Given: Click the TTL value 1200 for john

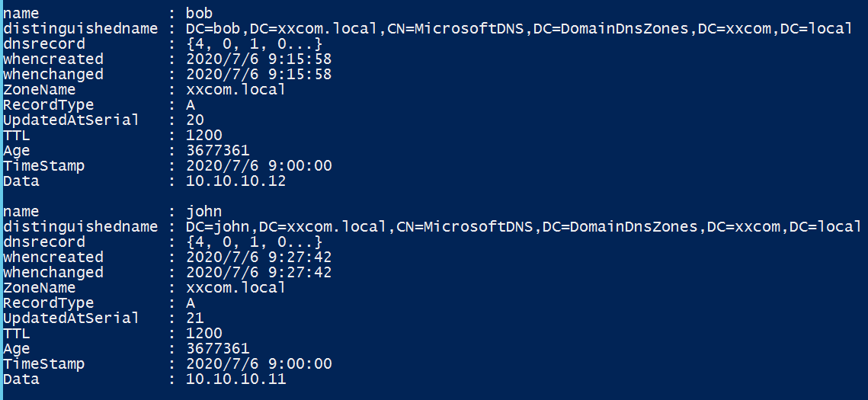Looking at the screenshot, I should pos(203,334).
